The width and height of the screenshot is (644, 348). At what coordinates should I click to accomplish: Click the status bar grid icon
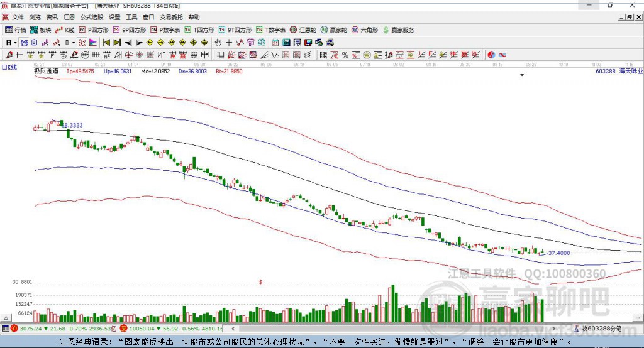coord(5,329)
